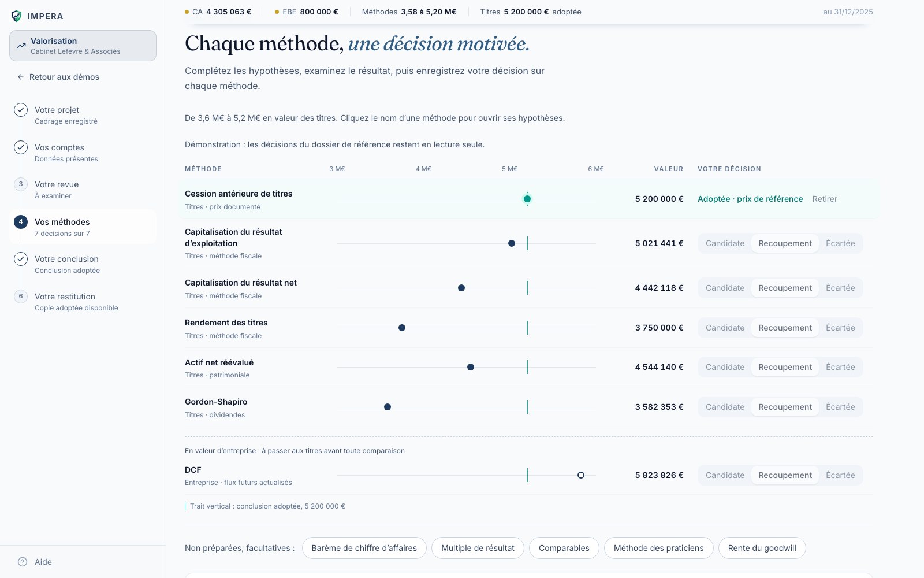Click the checkmark circle for Vos comptes
924x578 pixels.
pos(21,147)
